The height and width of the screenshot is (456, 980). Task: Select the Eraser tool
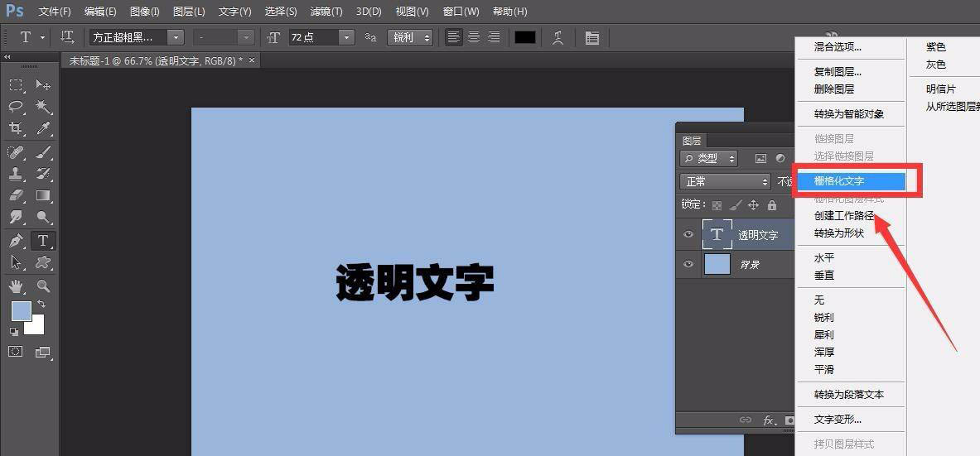[17, 195]
